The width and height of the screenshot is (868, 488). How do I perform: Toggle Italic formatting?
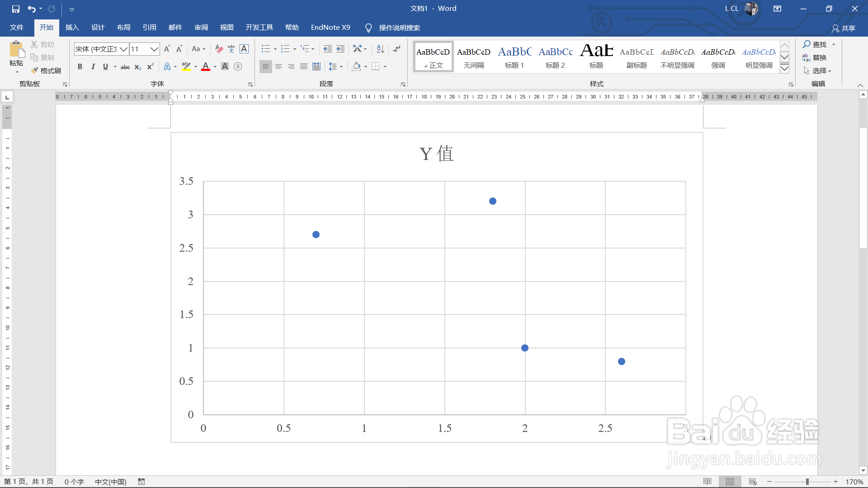tap(93, 66)
